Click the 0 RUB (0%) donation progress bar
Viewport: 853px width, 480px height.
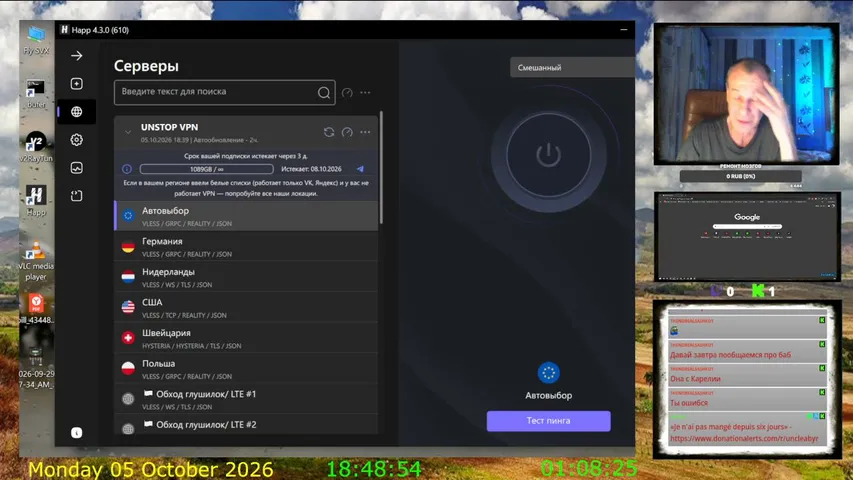coord(740,176)
